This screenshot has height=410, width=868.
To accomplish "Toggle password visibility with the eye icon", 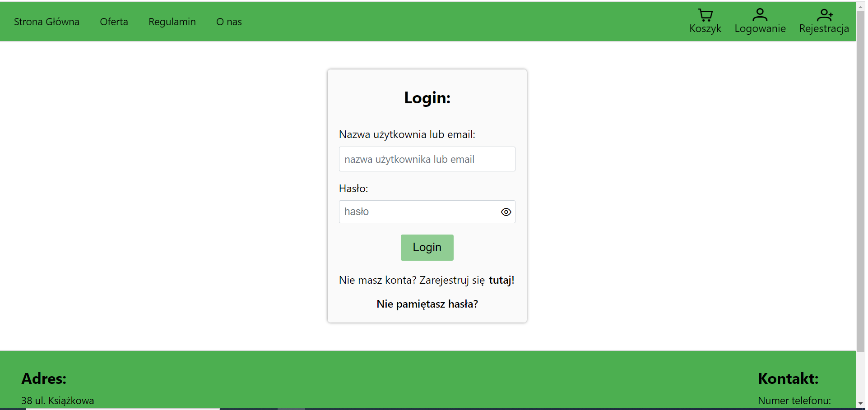I will click(506, 212).
